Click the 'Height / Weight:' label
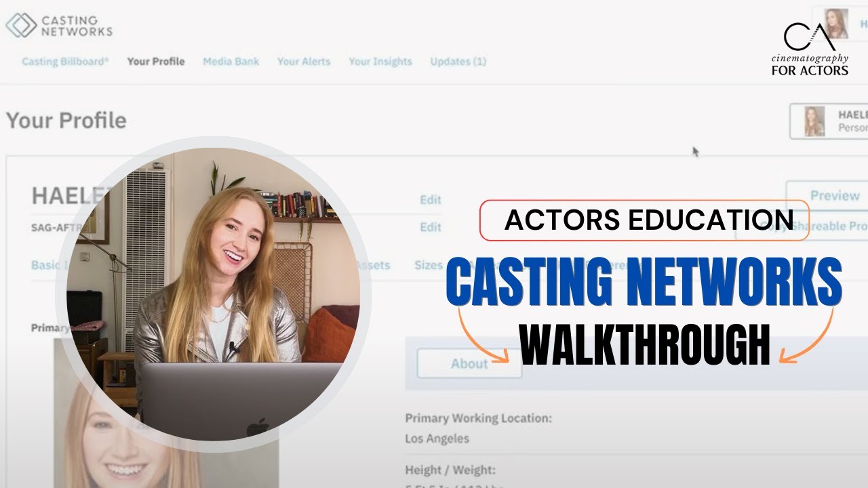The image size is (868, 488). pos(450,470)
